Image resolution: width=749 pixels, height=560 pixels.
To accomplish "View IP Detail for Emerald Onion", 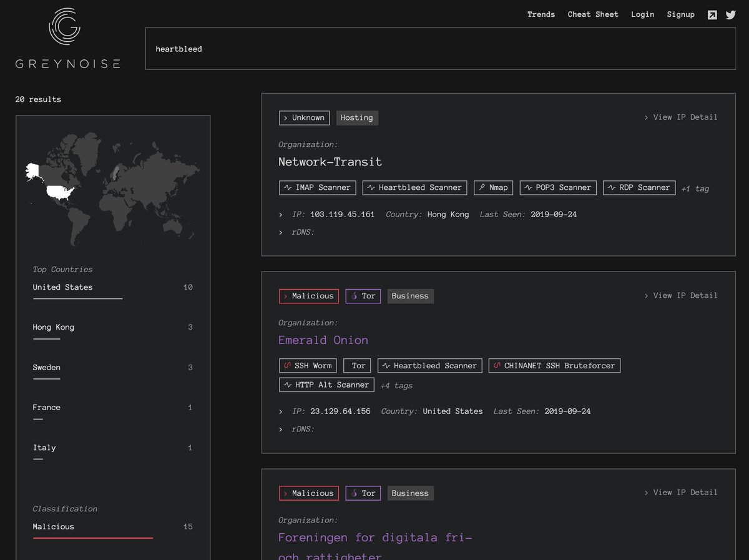I will point(681,295).
